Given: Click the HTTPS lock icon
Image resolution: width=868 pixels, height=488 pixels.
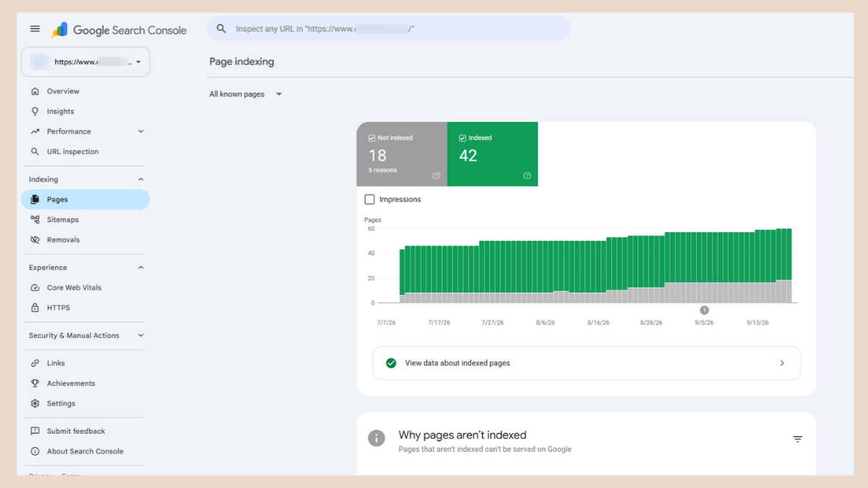Looking at the screenshot, I should click(x=35, y=308).
